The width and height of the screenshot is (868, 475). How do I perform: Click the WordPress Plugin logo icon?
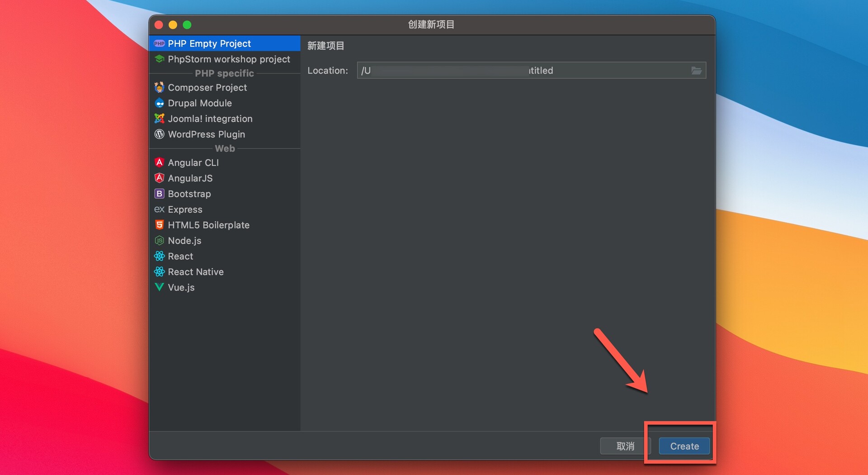coord(159,134)
